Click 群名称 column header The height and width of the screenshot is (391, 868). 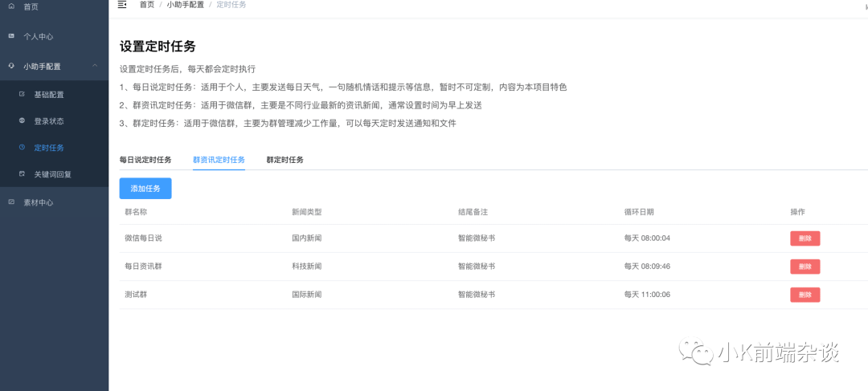point(136,212)
